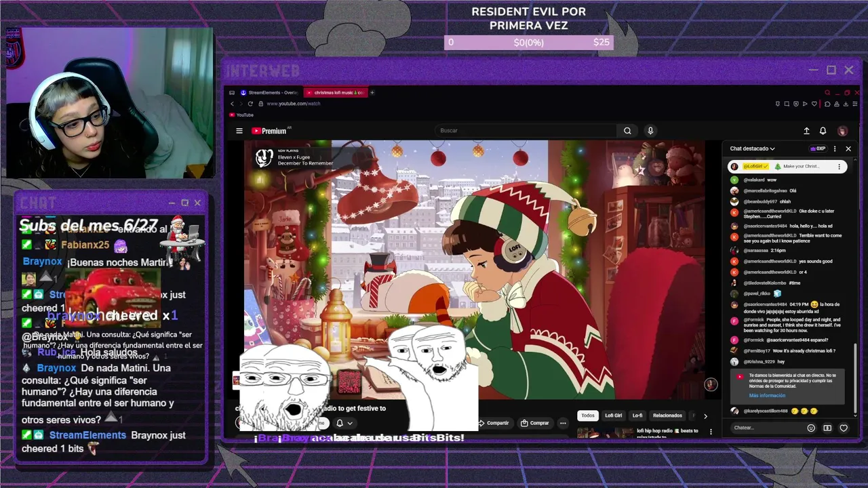This screenshot has height=488, width=868.
Task: Open the YouTube create/upload icon
Action: pos(806,131)
